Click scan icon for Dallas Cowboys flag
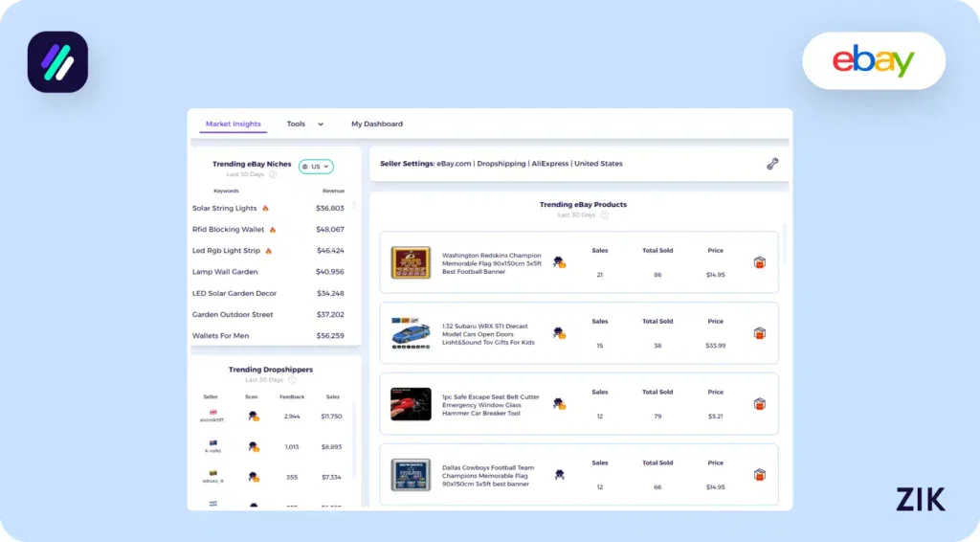980x542 pixels. tap(559, 474)
